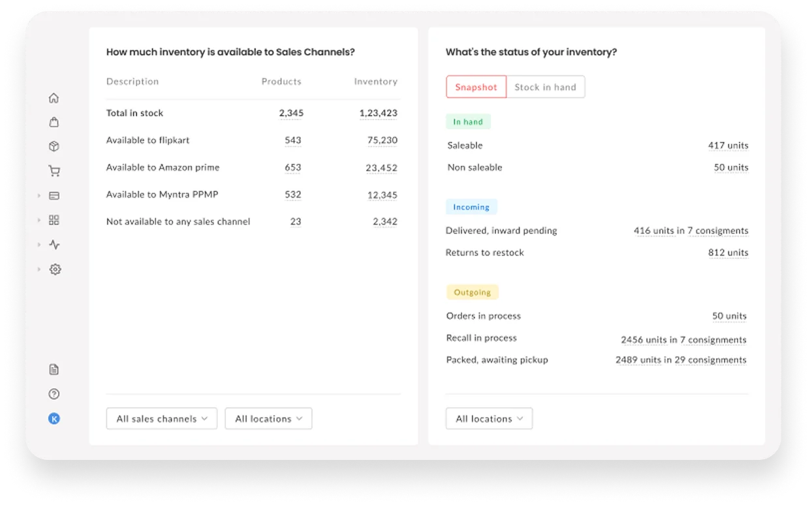Click Amazon prime inventory 23,452
The width and height of the screenshot is (812, 505).
pos(381,168)
